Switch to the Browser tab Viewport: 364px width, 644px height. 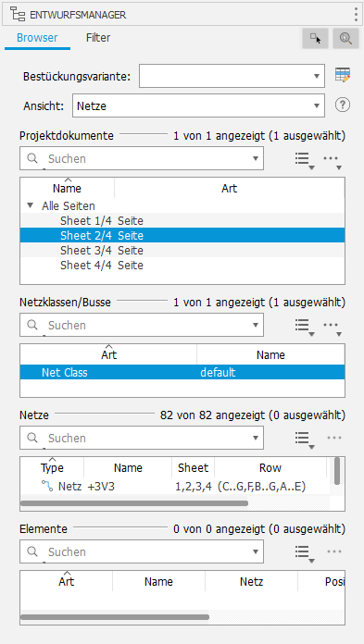coord(37,38)
